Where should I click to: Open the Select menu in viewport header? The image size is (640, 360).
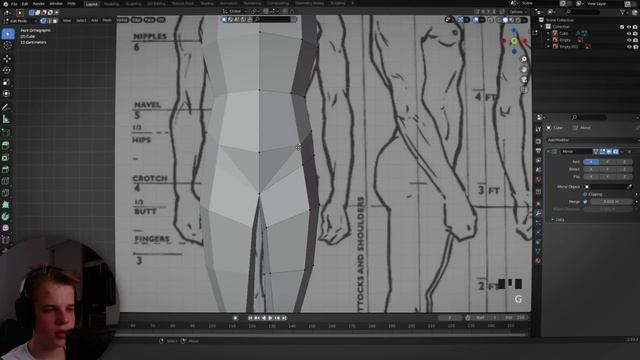81,20
